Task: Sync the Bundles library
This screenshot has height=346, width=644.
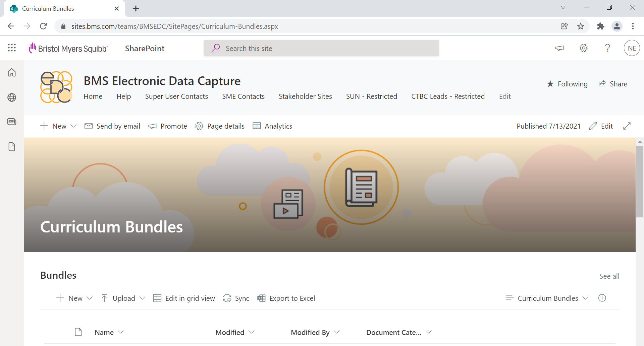Action: point(236,298)
